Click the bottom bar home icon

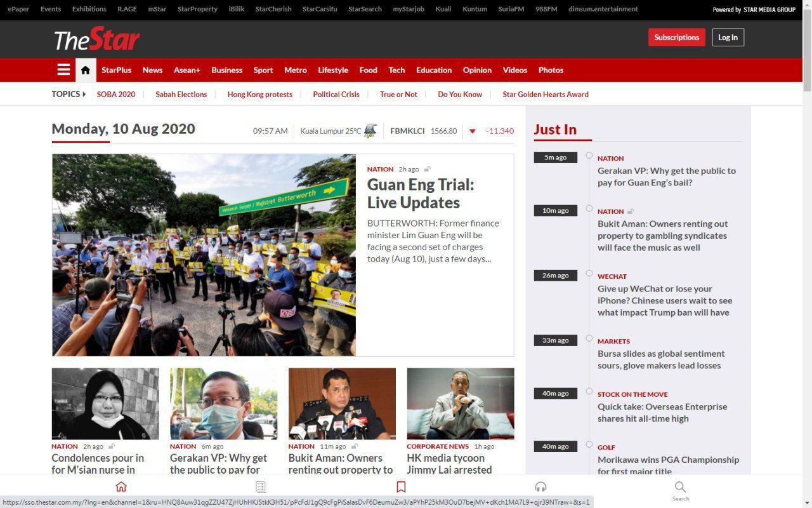121,487
